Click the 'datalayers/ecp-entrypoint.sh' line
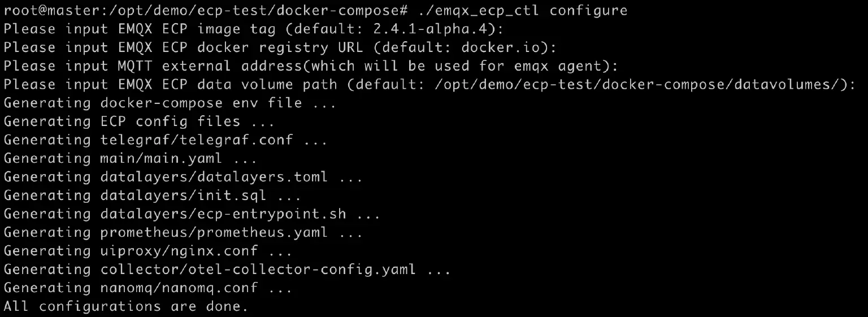Screen dimensions: 868x317 click(192, 214)
